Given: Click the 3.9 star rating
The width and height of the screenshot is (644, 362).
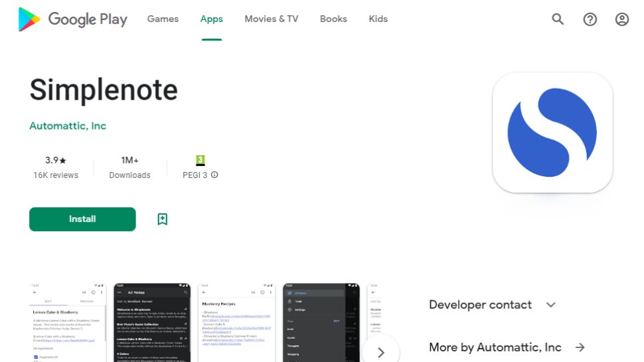Looking at the screenshot, I should (x=56, y=160).
